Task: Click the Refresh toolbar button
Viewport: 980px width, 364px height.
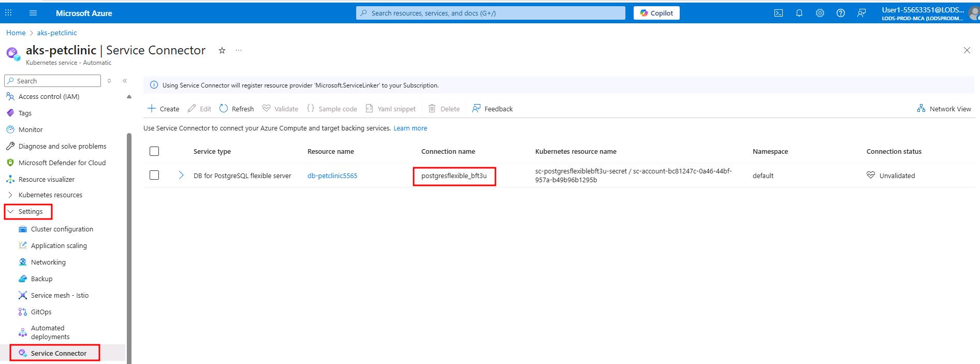Action: tap(237, 109)
